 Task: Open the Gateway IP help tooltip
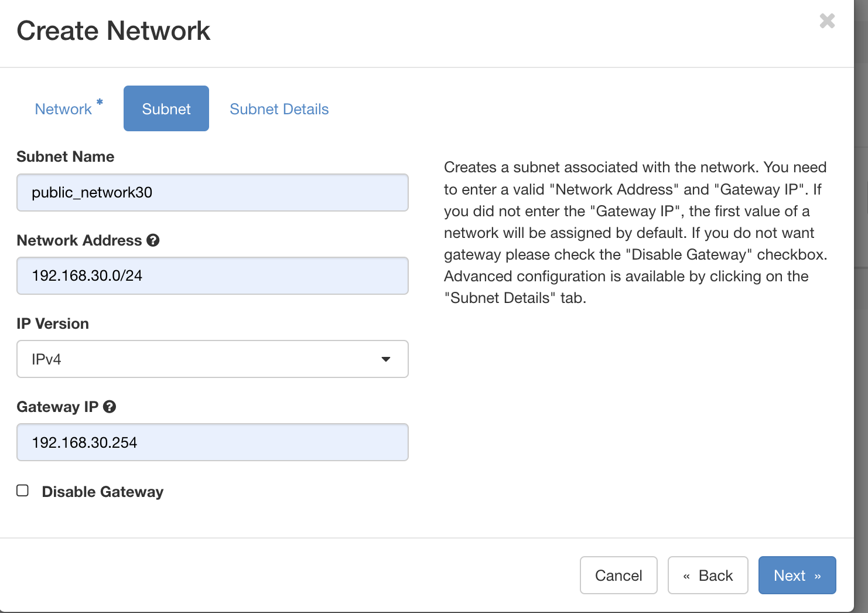tap(110, 406)
